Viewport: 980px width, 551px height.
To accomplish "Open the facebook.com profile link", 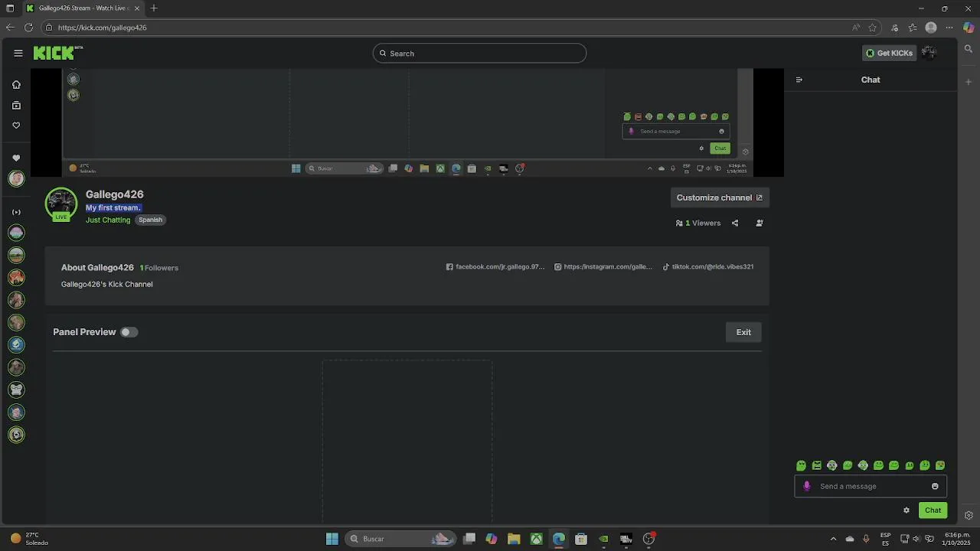I will point(495,267).
